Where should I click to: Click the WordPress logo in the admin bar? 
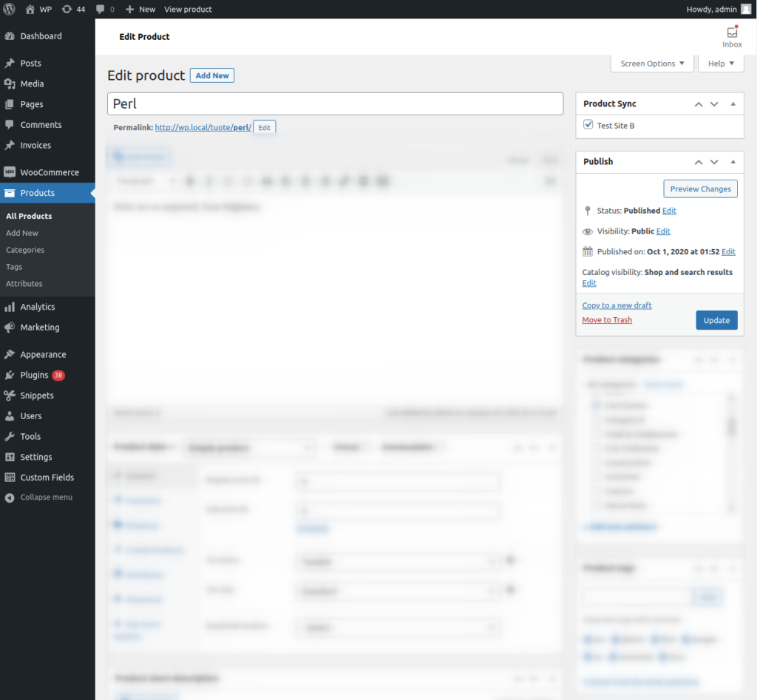tap(9, 9)
